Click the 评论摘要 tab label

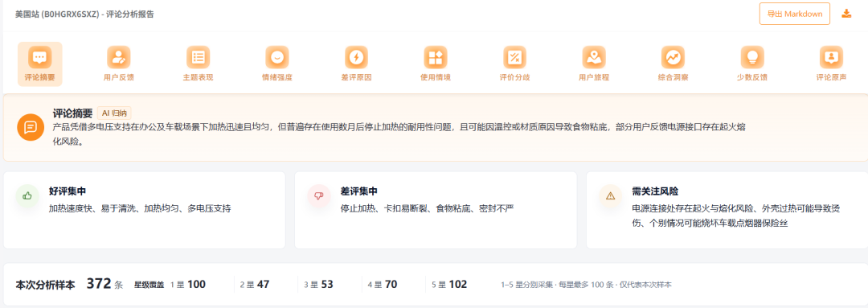coord(40,77)
